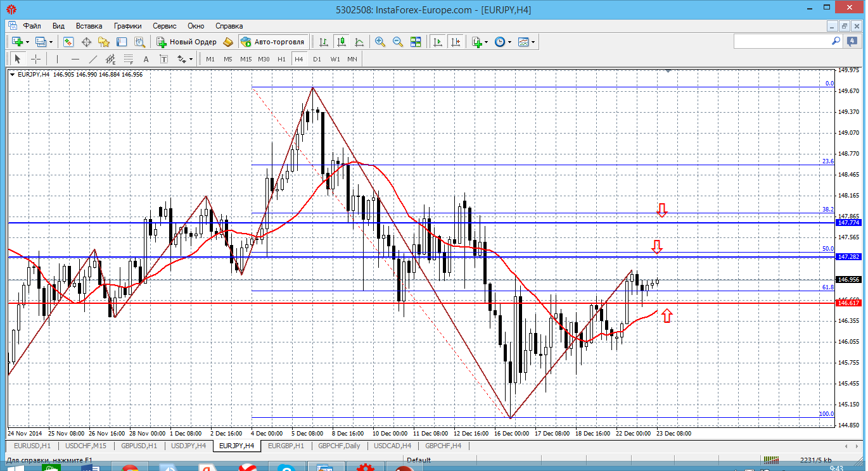The width and height of the screenshot is (868, 471).
Task: Select the vertical line drawing tool
Action: click(x=57, y=59)
